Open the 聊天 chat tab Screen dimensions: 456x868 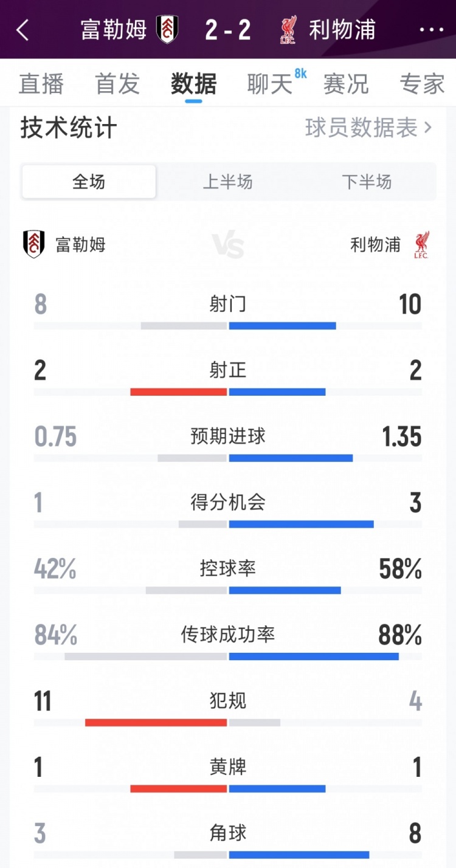(270, 84)
